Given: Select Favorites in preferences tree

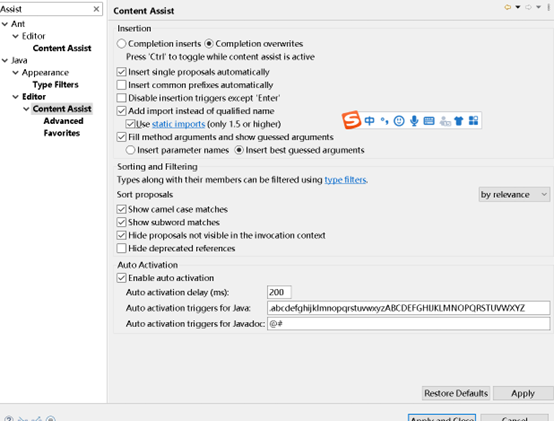Looking at the screenshot, I should pyautogui.click(x=62, y=133).
